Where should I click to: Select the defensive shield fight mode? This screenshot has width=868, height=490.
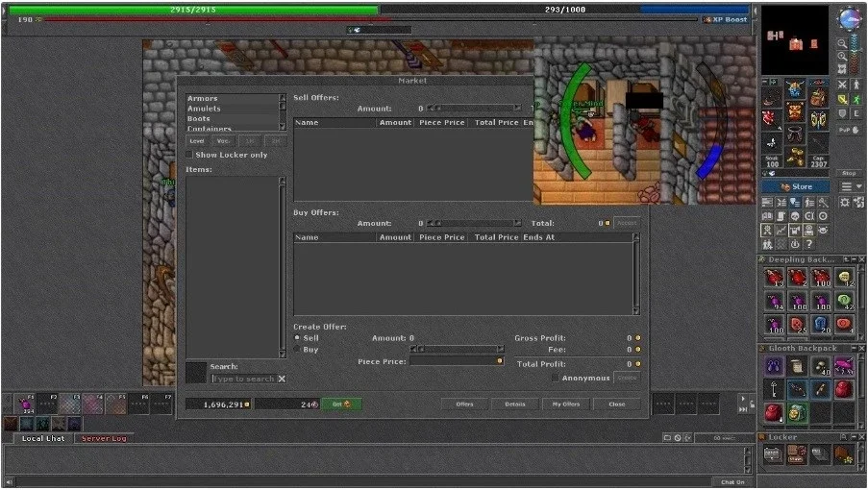(x=843, y=114)
